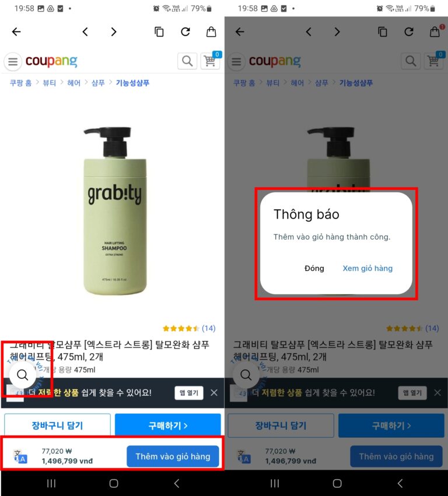Viewport: 448px width, 496px height.
Task: Tap floating round search button on left screen
Action: 23,375
